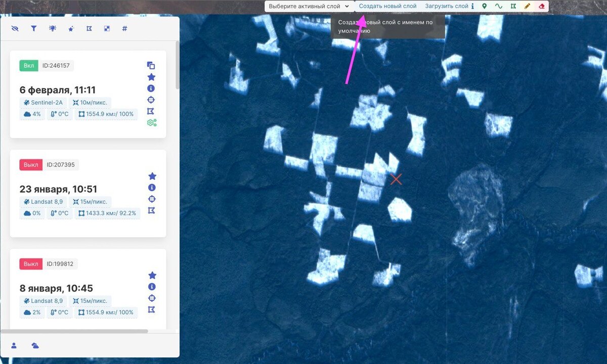Click the ID:207395 label

pyautogui.click(x=61, y=164)
